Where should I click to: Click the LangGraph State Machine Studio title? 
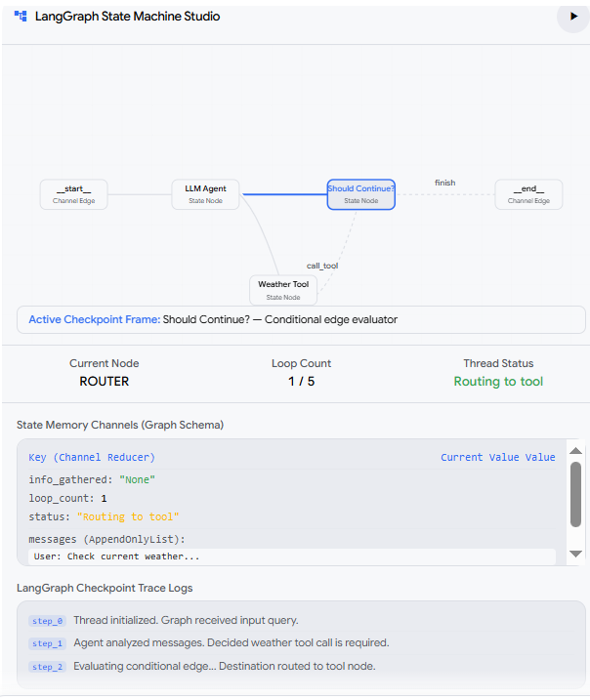pyautogui.click(x=127, y=17)
